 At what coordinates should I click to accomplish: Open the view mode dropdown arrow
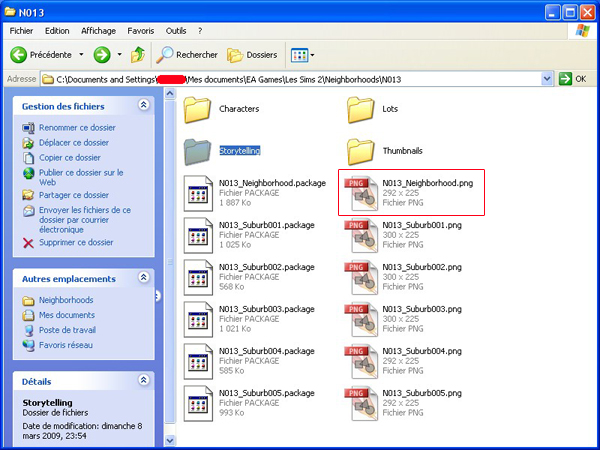pos(312,55)
